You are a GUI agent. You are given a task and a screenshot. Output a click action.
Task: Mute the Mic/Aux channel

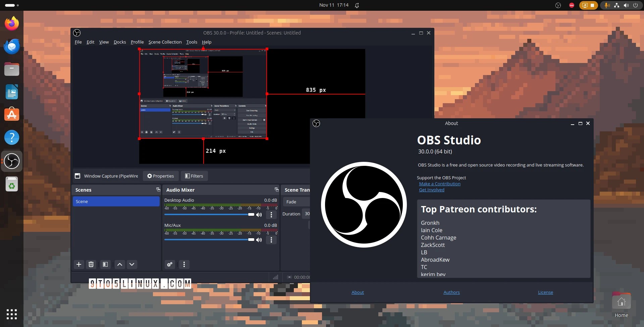[x=259, y=240]
